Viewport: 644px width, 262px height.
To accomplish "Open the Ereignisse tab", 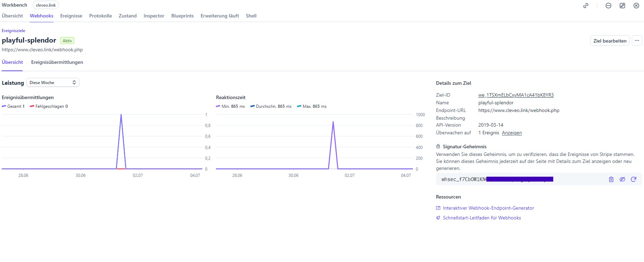I will tap(71, 16).
